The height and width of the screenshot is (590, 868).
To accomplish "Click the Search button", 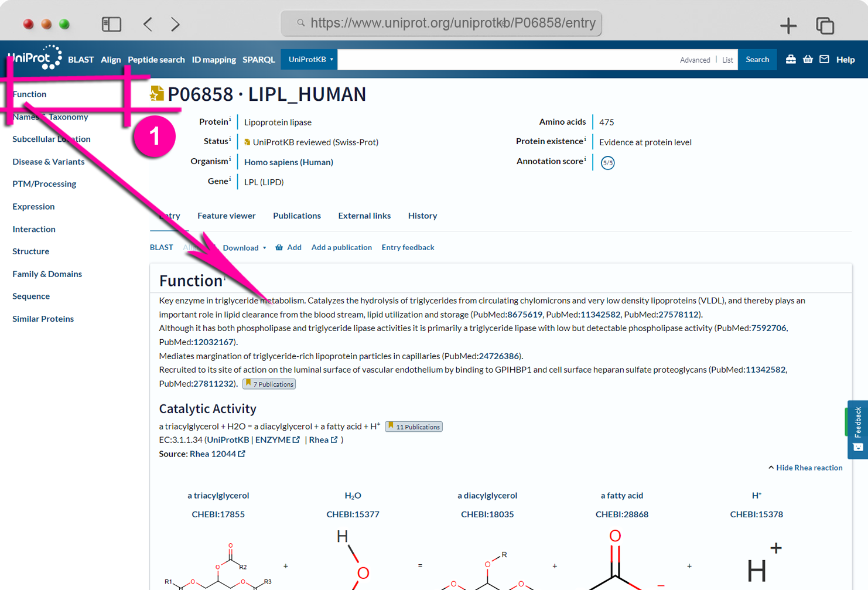I will [757, 59].
